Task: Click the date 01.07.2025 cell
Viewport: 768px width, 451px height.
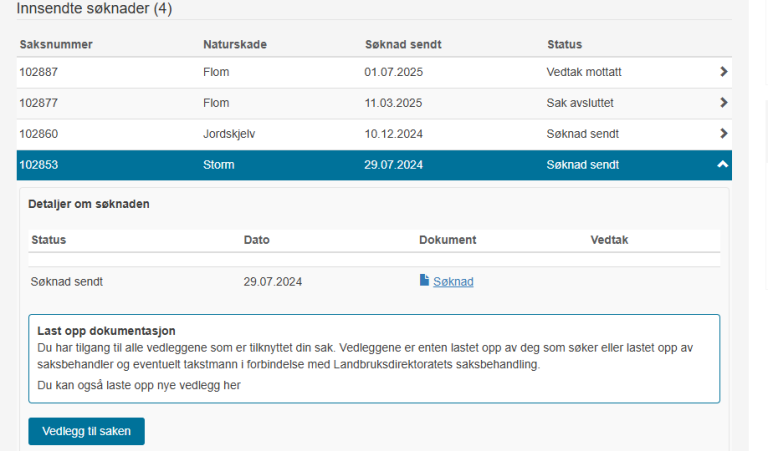Action: click(393, 72)
